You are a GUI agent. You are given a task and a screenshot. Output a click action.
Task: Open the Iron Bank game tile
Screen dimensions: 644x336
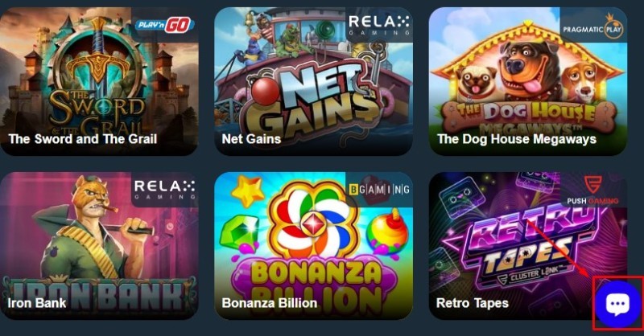(99, 245)
